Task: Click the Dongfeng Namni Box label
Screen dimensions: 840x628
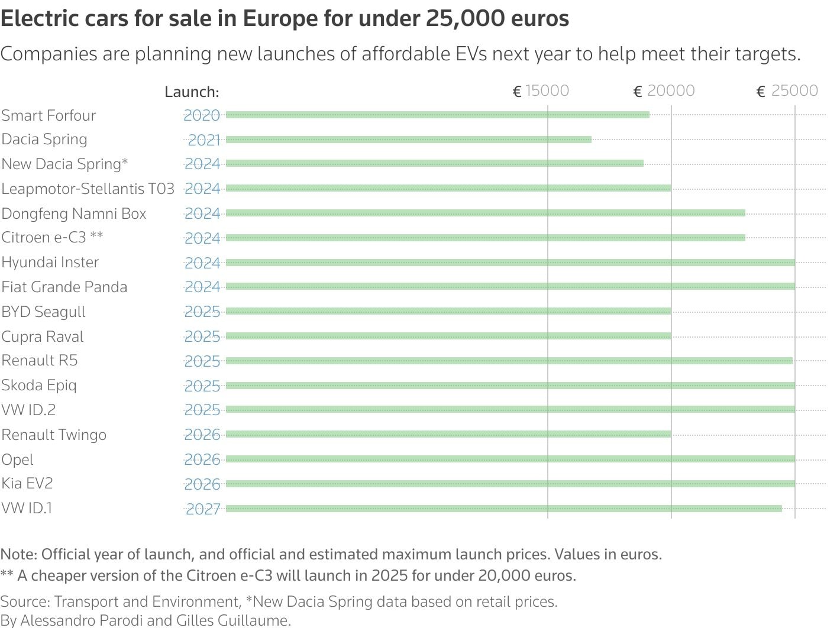Action: pos(74,213)
